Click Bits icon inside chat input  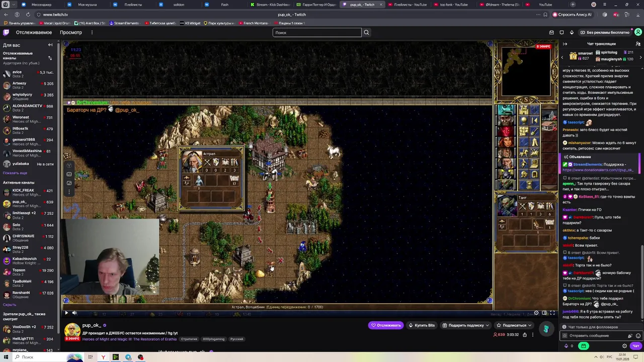click(x=630, y=335)
